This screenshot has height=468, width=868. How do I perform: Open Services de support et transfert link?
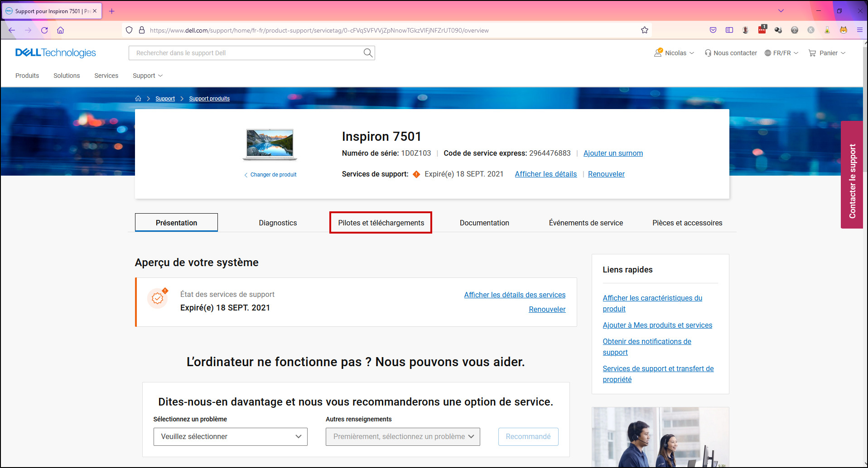pos(658,374)
